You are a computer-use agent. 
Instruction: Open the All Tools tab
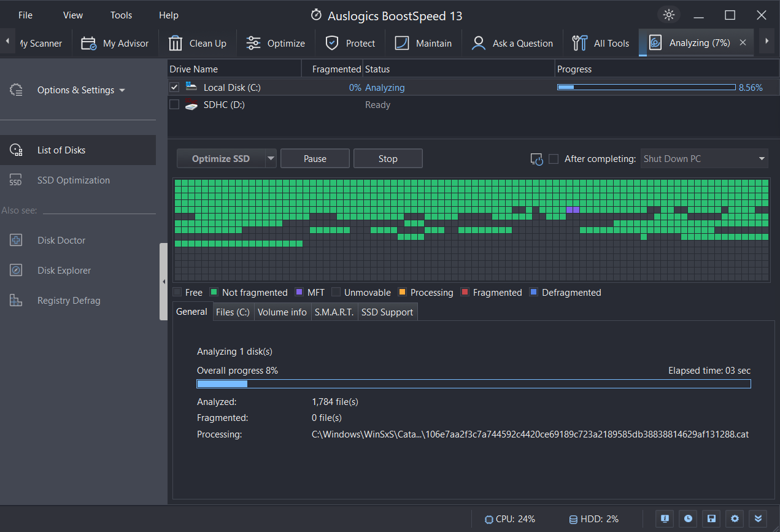pyautogui.click(x=600, y=43)
